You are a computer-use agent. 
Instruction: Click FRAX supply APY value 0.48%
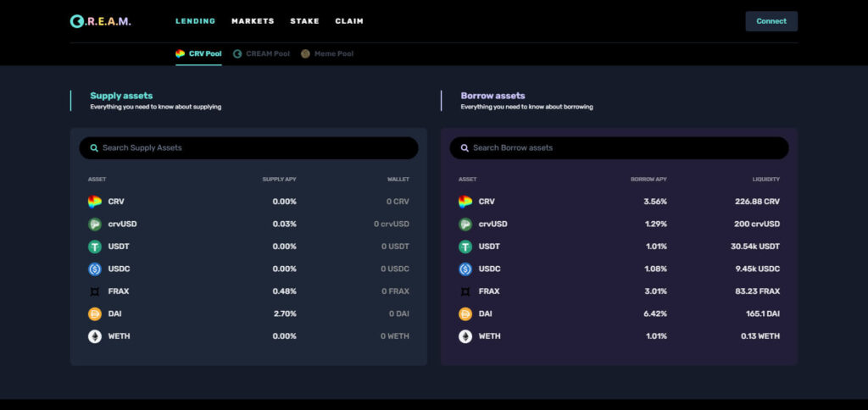pos(285,291)
